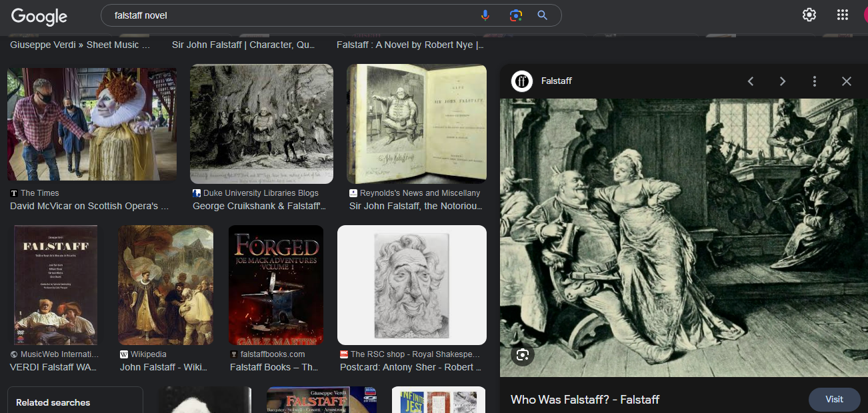Click the 'MusicWeb Internati...' source label
Screen dimensions: 868x413
(59, 354)
